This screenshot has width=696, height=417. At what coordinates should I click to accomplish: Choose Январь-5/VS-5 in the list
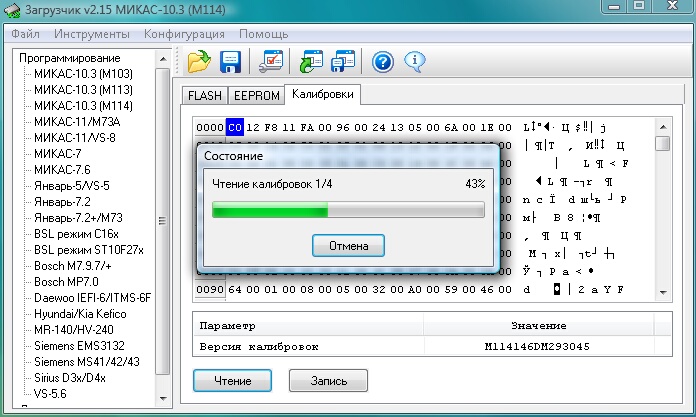pyautogui.click(x=72, y=186)
